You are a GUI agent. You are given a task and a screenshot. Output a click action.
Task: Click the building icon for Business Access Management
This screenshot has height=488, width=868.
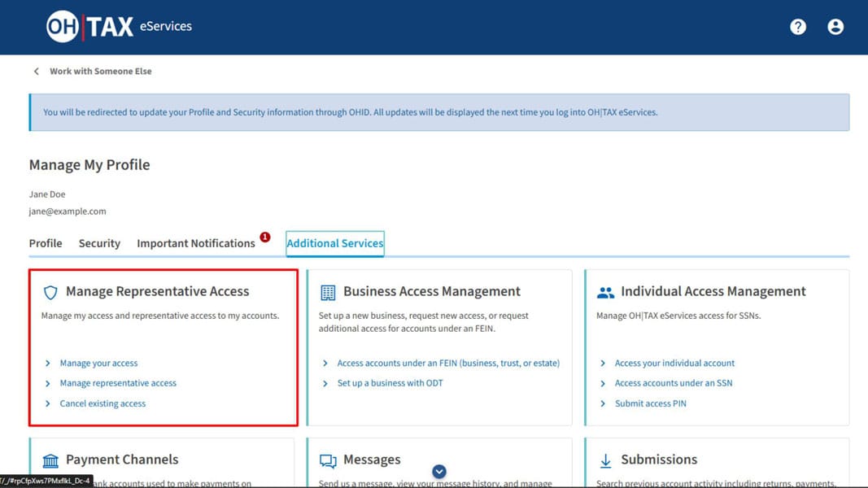328,292
